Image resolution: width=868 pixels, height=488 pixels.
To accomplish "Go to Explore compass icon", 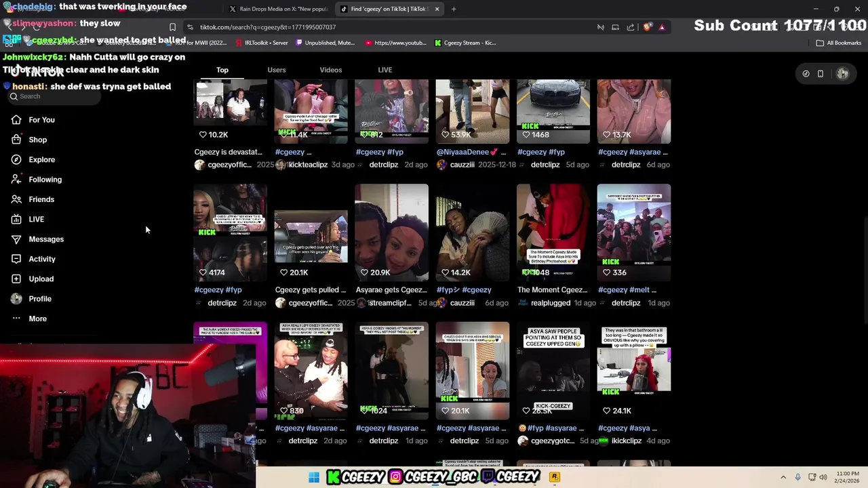I will coord(16,159).
